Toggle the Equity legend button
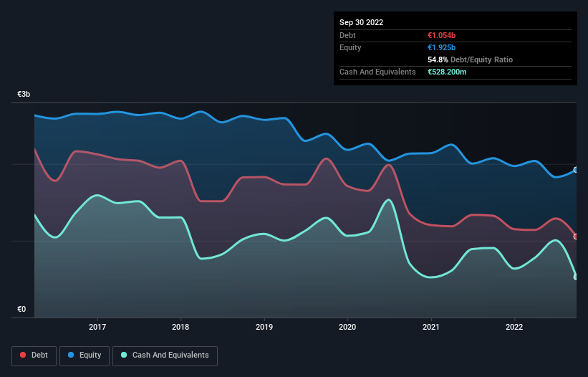This screenshot has height=377, width=588. pyautogui.click(x=85, y=355)
